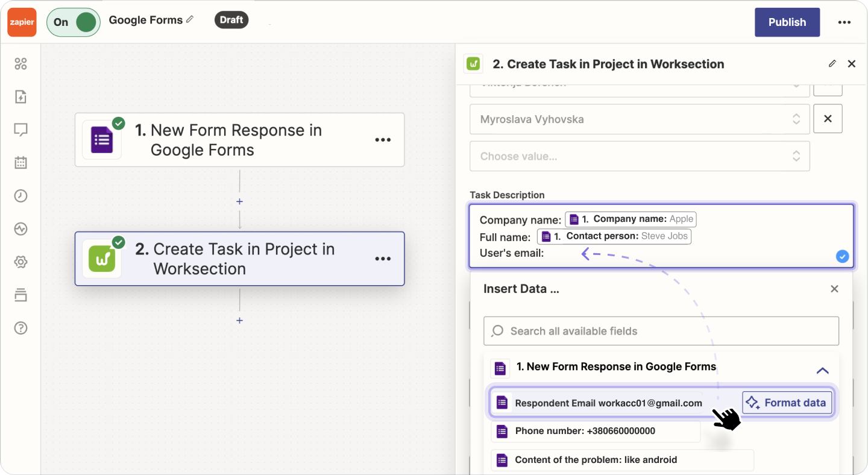Viewport: 868px width, 475px height.
Task: Click the Zapier logo
Action: tap(22, 22)
